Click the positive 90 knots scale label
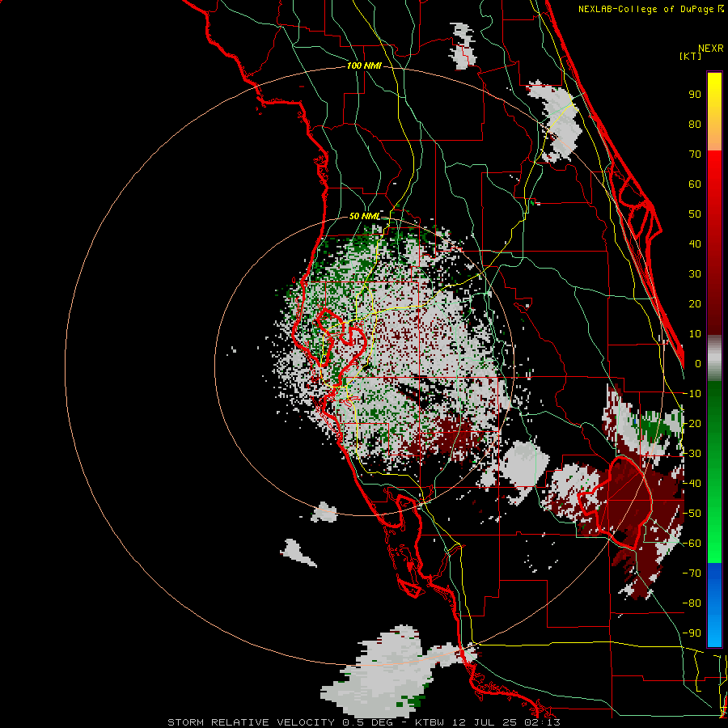The image size is (728, 728). click(695, 95)
